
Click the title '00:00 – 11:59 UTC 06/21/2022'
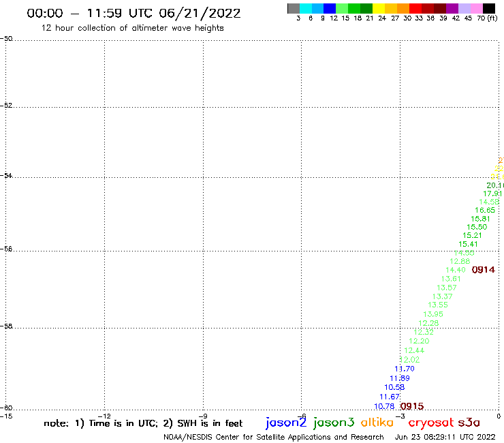(133, 14)
